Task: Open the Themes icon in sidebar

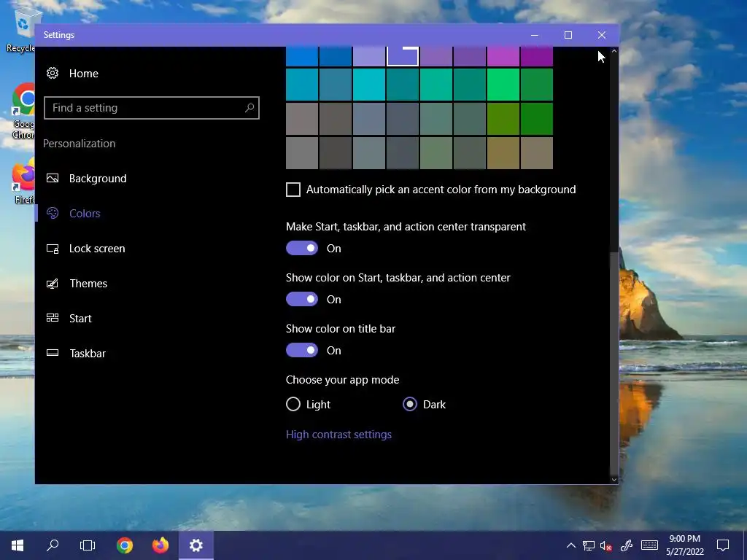Action: [x=53, y=284]
